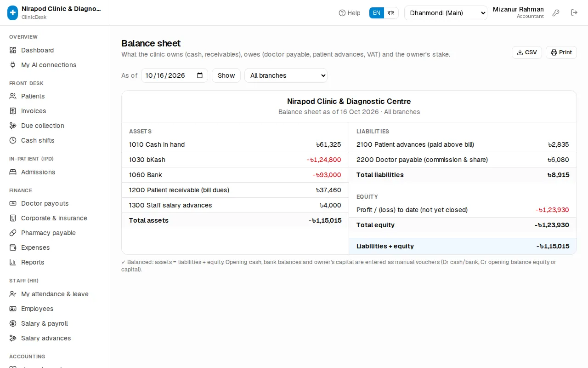
Task: Open the Reports menu item
Action: [x=55, y=262]
